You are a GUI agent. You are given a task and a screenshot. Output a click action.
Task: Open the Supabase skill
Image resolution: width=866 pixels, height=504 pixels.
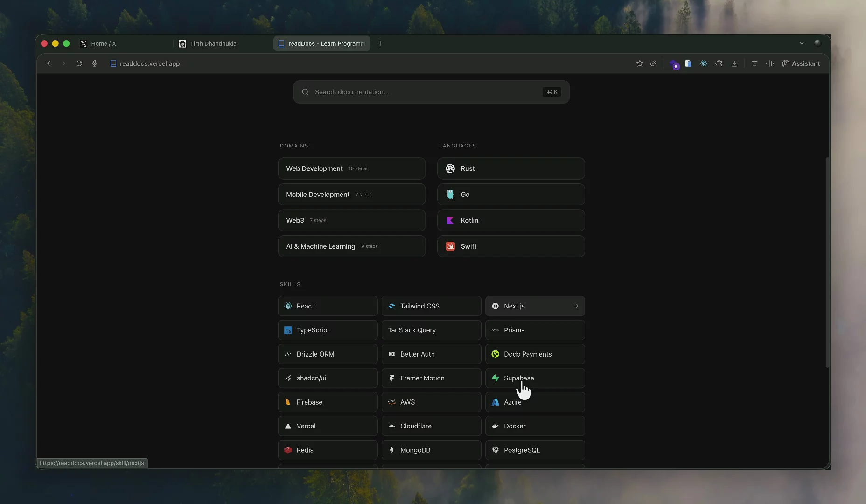point(535,378)
